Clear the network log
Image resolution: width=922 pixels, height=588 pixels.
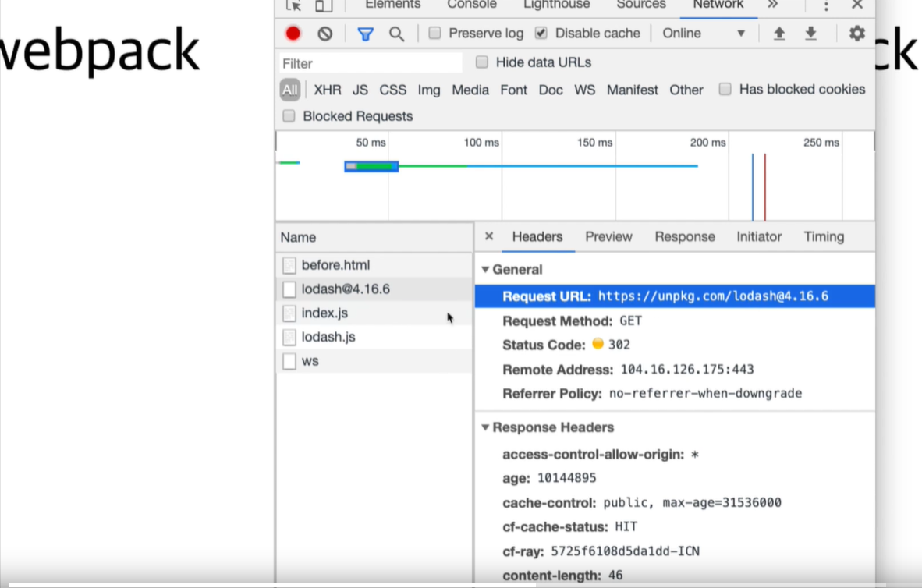(x=325, y=34)
